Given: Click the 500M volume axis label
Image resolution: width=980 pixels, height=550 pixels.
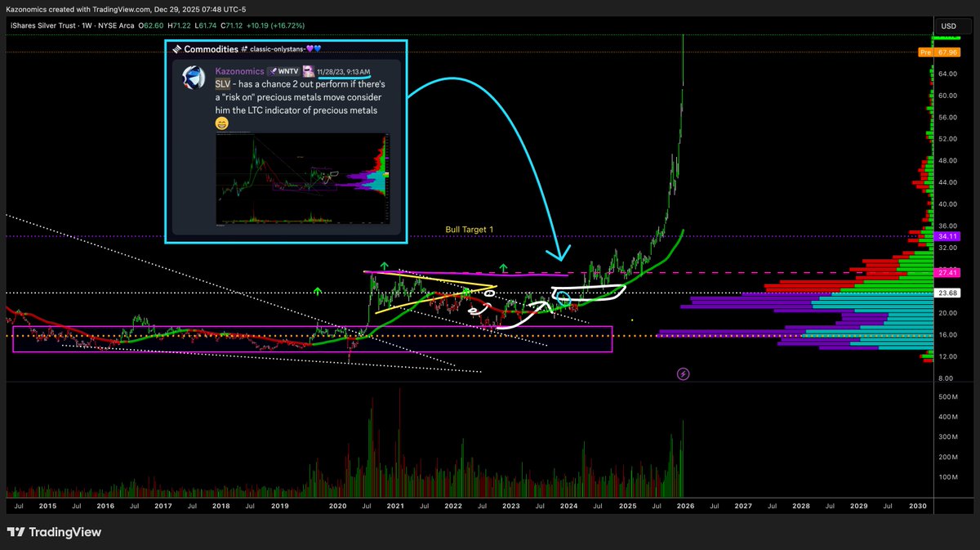Looking at the screenshot, I should [x=948, y=397].
